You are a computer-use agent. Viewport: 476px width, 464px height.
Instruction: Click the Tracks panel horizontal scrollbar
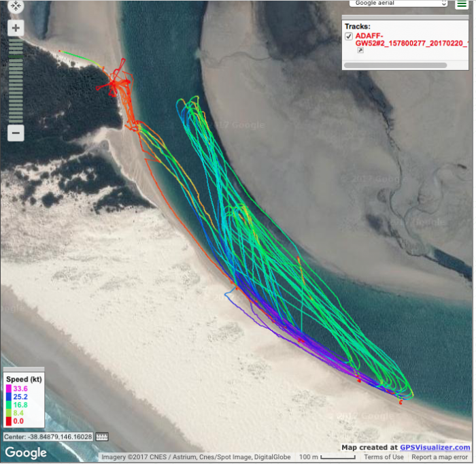(x=395, y=65)
